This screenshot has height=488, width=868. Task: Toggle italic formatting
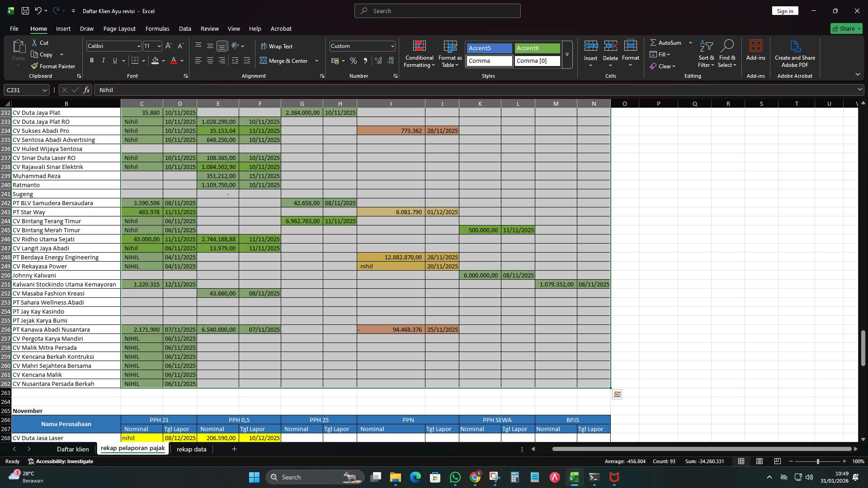(103, 60)
